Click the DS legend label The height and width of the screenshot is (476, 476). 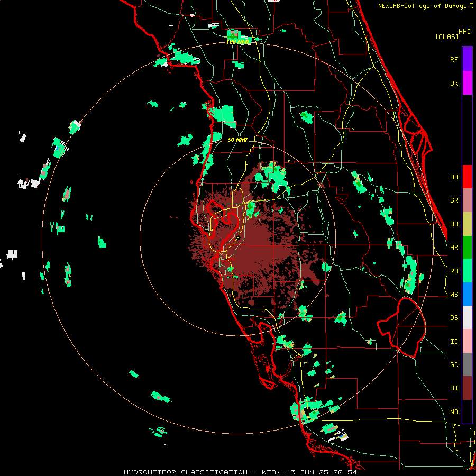point(454,317)
